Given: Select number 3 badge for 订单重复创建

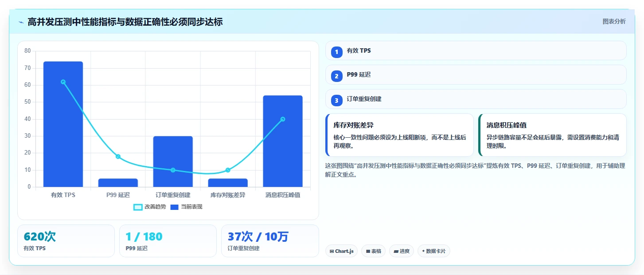Looking at the screenshot, I should pos(337,101).
